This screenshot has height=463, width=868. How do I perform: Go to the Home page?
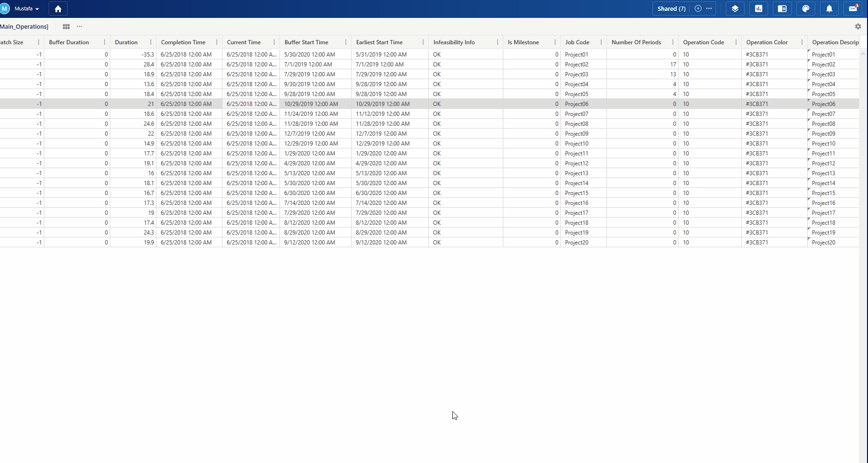click(58, 9)
